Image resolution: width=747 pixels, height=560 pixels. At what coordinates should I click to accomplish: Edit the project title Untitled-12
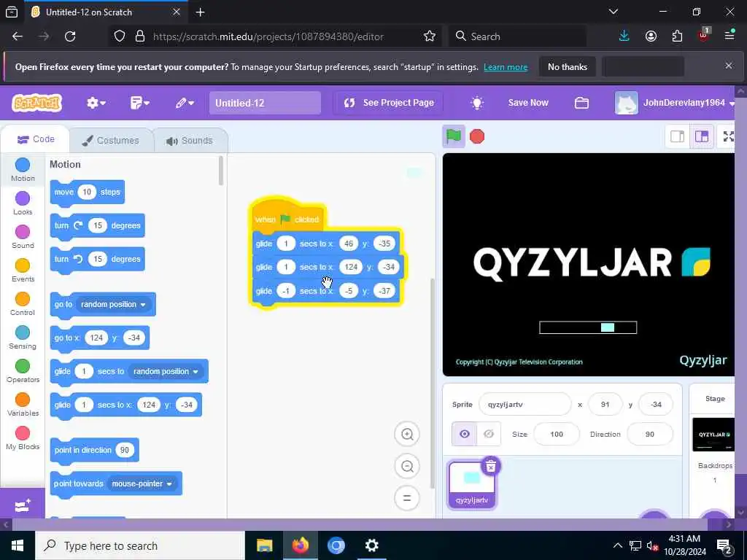coord(265,103)
